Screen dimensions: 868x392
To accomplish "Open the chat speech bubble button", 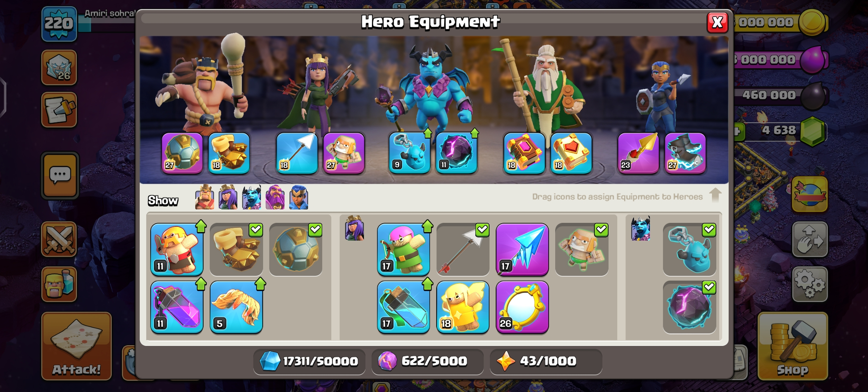I will tap(60, 175).
